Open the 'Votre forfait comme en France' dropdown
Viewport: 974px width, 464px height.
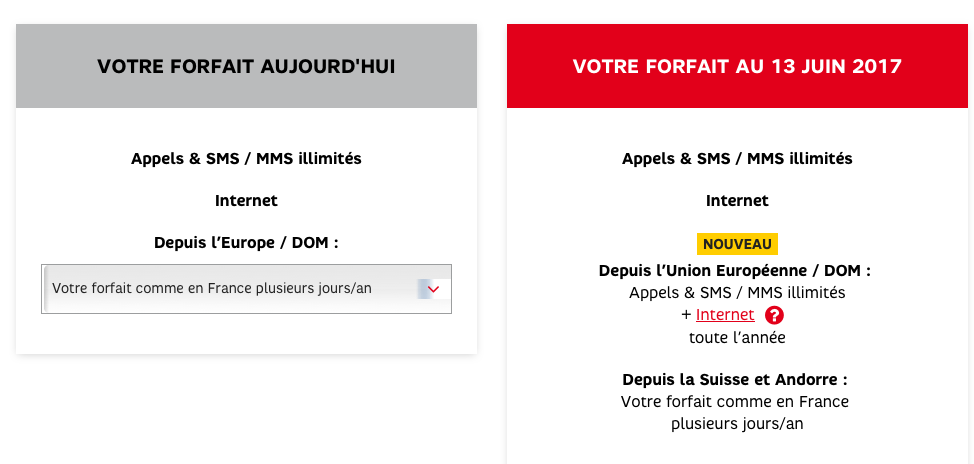click(246, 289)
